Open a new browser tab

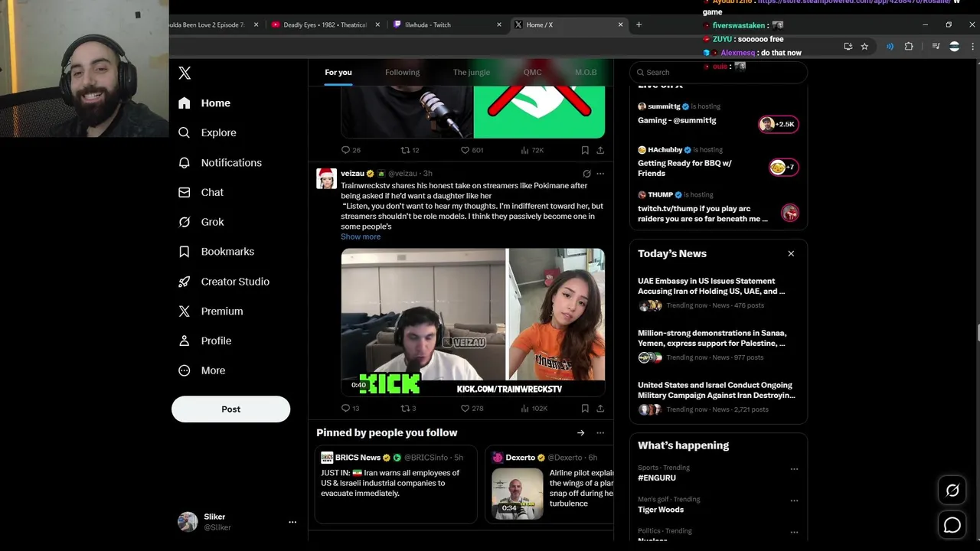(639, 24)
